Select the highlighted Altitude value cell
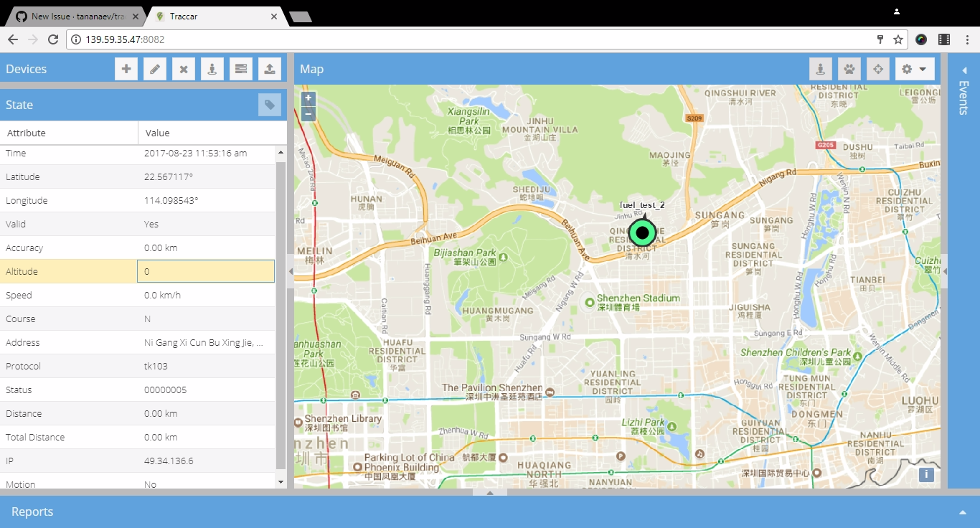The image size is (980, 528). point(206,271)
